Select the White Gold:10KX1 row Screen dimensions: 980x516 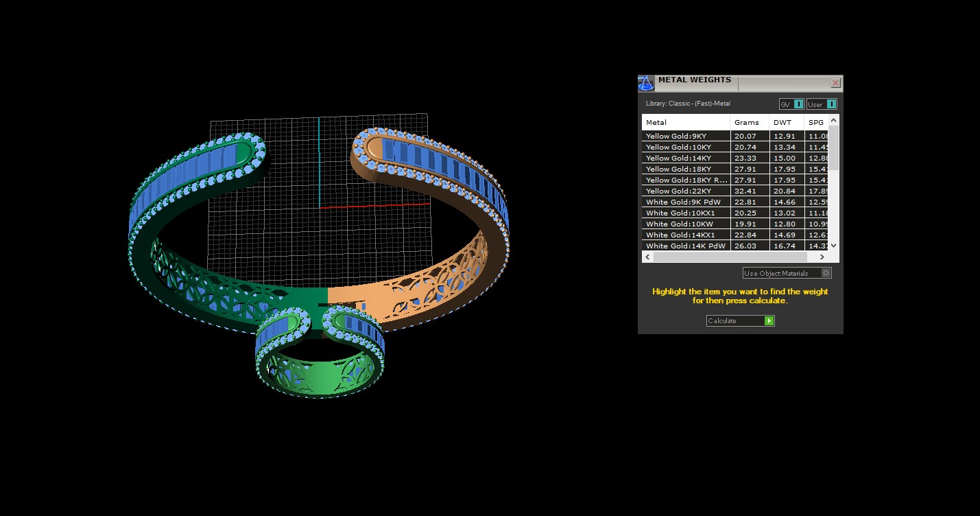click(735, 213)
